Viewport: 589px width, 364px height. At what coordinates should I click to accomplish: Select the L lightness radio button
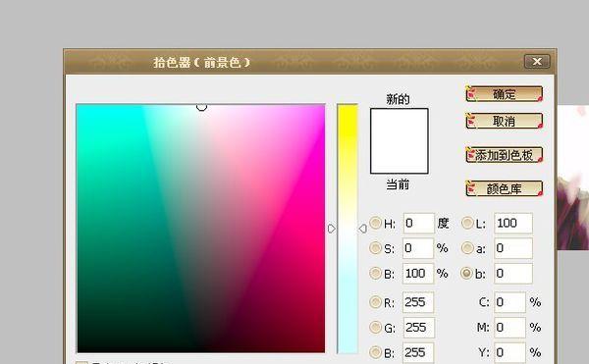coord(467,223)
